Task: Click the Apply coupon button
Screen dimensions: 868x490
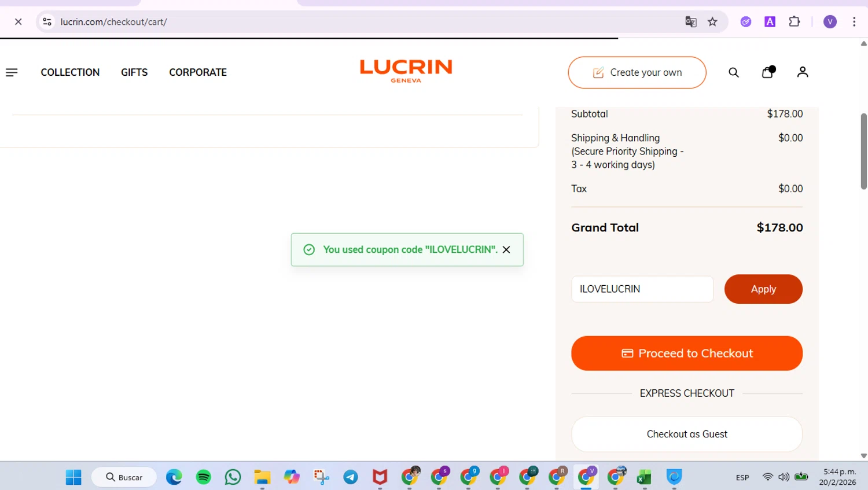Action: click(x=763, y=289)
